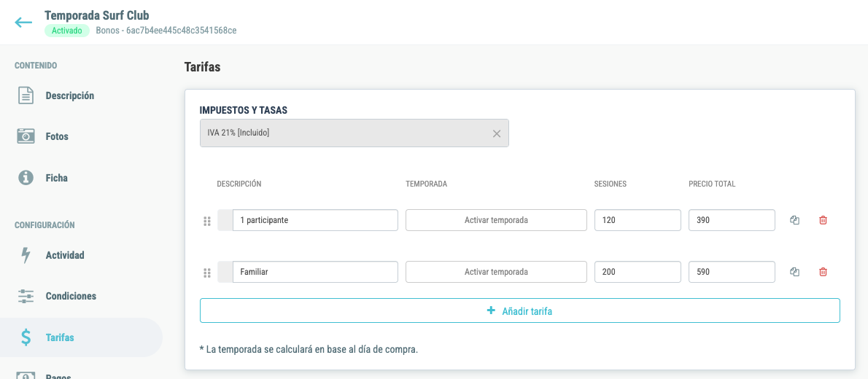Viewport: 868px width, 379px height.
Task: Edit sessions field showing 200
Action: click(x=638, y=272)
